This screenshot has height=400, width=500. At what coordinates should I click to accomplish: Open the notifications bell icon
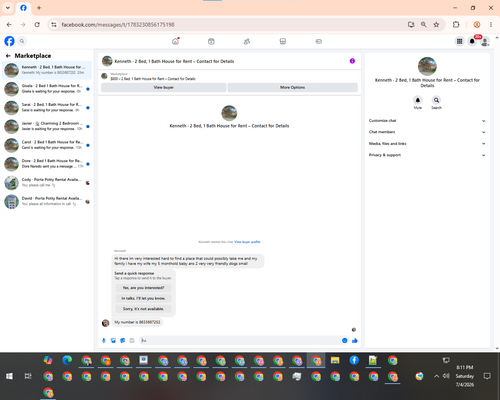pos(472,41)
